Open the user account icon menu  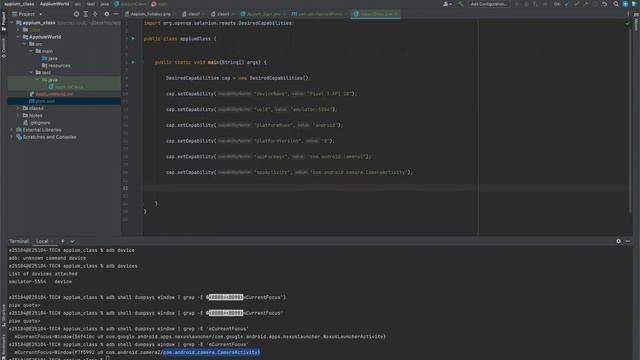click(x=447, y=4)
